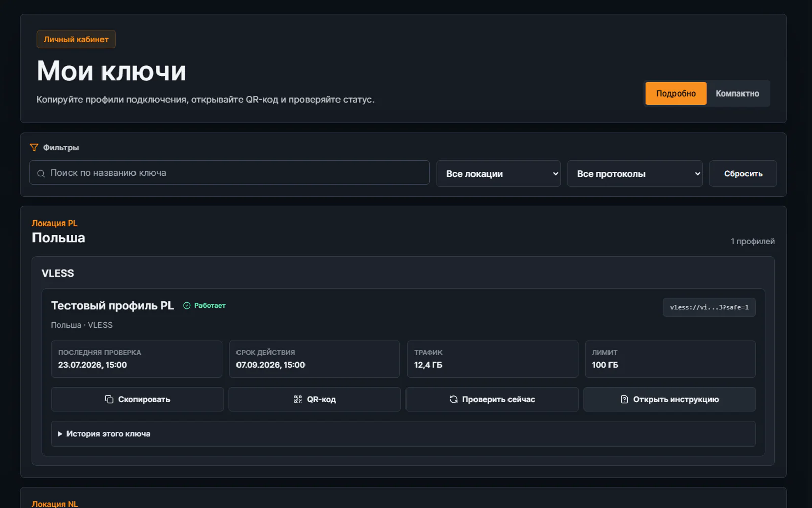Image resolution: width=812 pixels, height=508 pixels.
Task: Click the magnifier icon in search field
Action: pyautogui.click(x=41, y=173)
